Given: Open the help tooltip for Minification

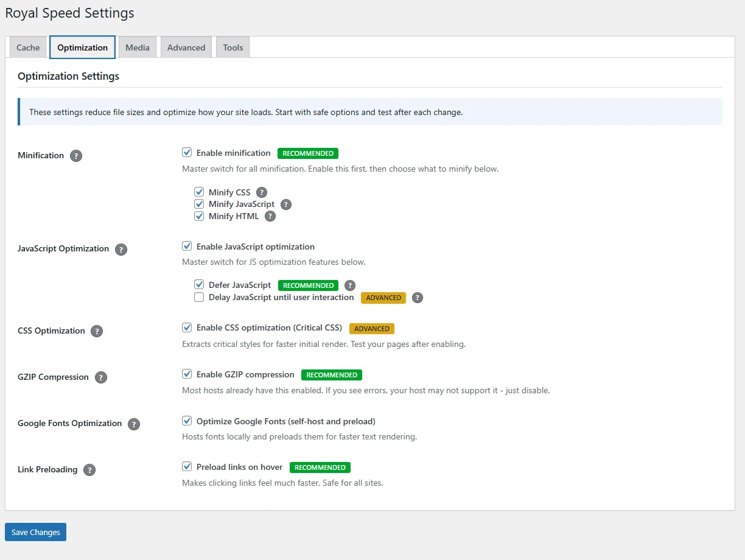Looking at the screenshot, I should 75,156.
